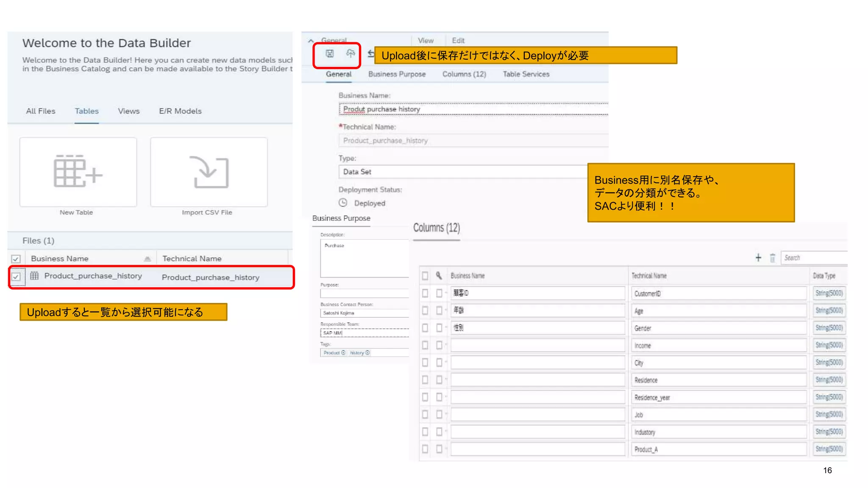Screen dimensions: 868x488
Task: Remove the Product tag with its x
Action: click(x=343, y=353)
